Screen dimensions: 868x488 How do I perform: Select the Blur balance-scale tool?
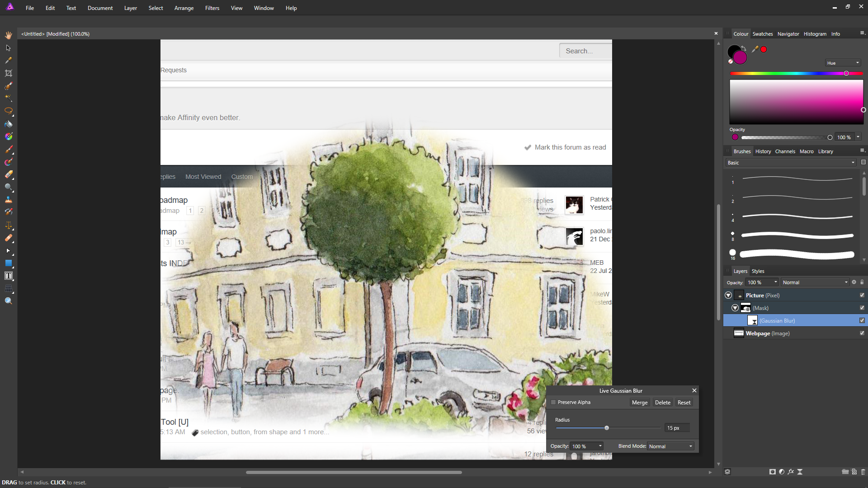coord(9,225)
